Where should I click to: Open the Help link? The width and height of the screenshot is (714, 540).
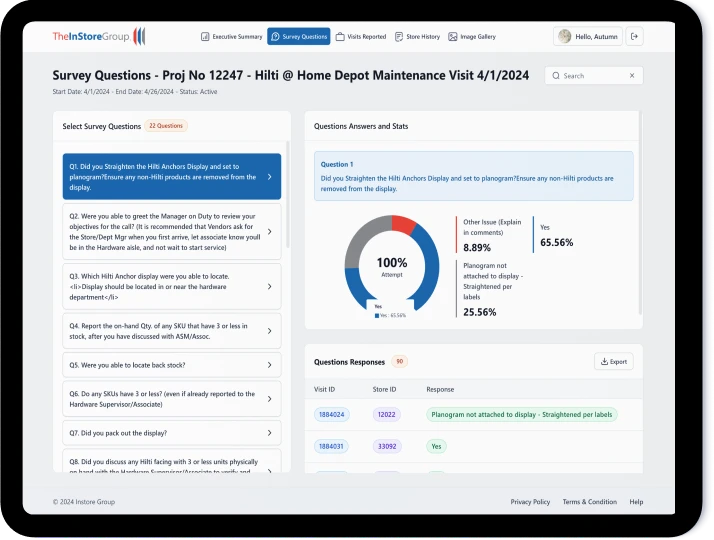636,502
